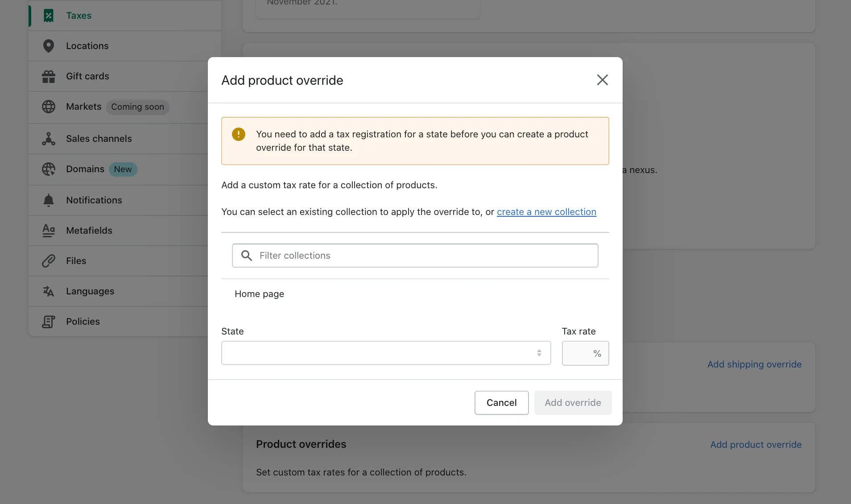This screenshot has width=851, height=504.
Task: Close the Add product override dialog
Action: pyautogui.click(x=602, y=80)
